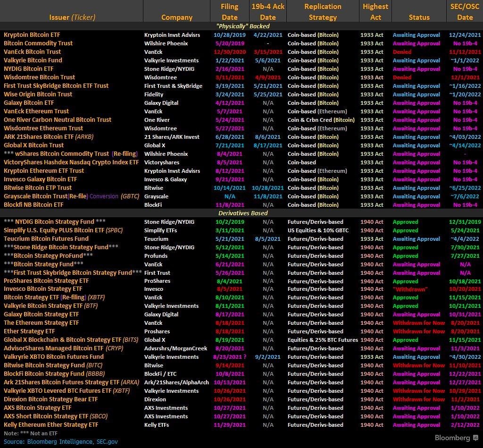This screenshot has width=483, height=448.
Task: Select the "Physically" Backed section heading
Action: [x=243, y=26]
